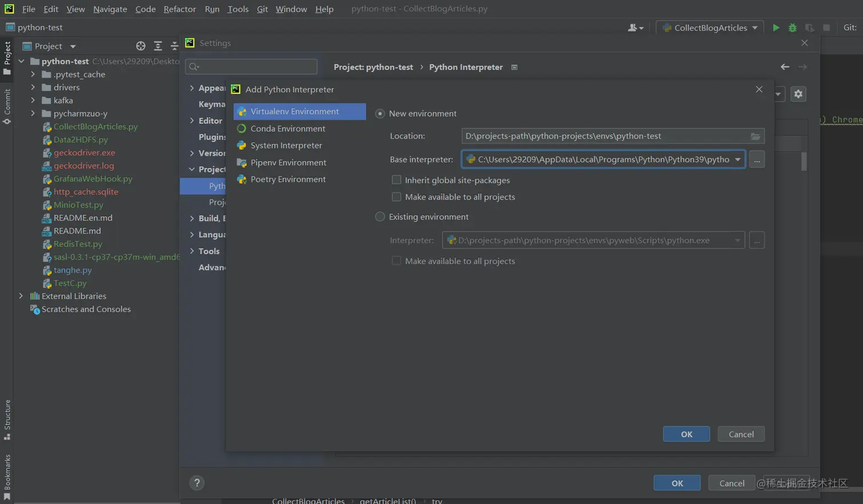Click Cancel in Settings window
863x504 pixels.
732,483
